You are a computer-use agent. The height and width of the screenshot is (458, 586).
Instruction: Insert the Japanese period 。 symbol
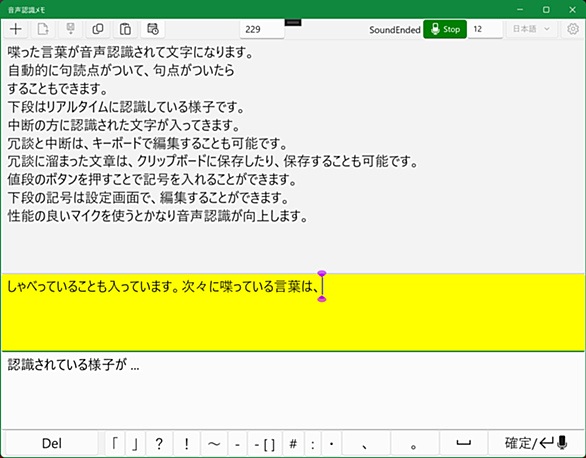(414, 443)
